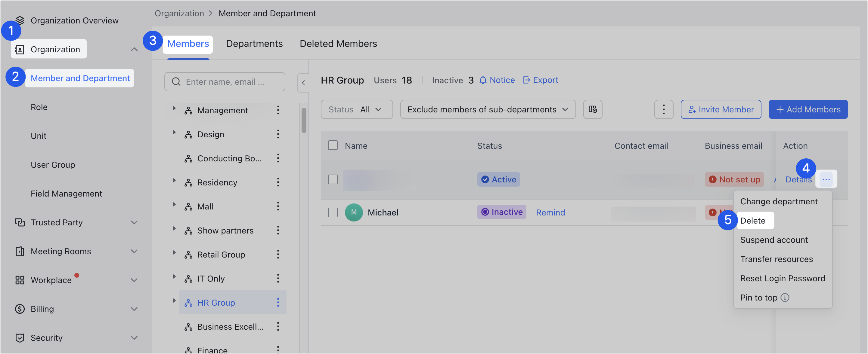Image resolution: width=868 pixels, height=354 pixels.
Task: Toggle the select-all checkbox in table header
Action: (x=333, y=145)
